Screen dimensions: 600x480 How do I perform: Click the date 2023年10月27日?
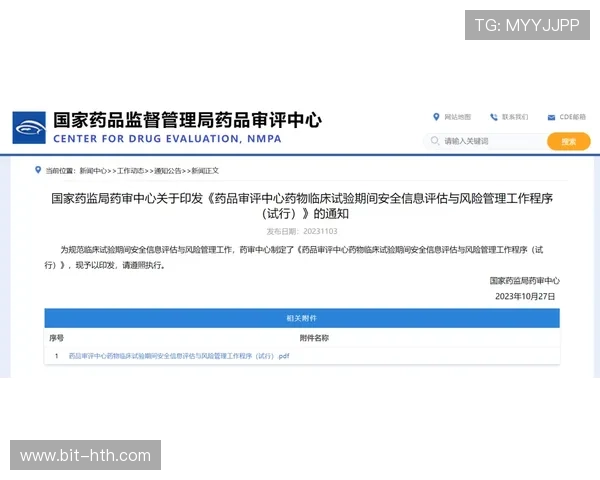click(x=525, y=296)
